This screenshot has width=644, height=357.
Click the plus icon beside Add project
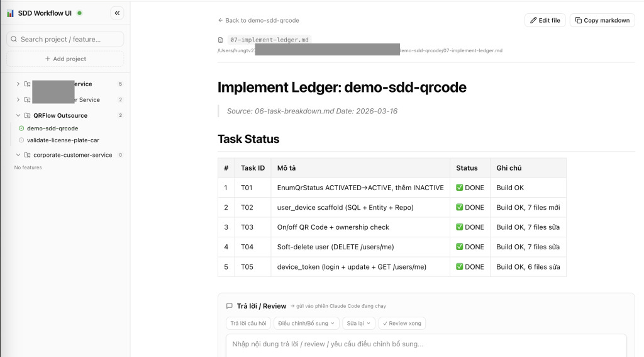click(48, 59)
